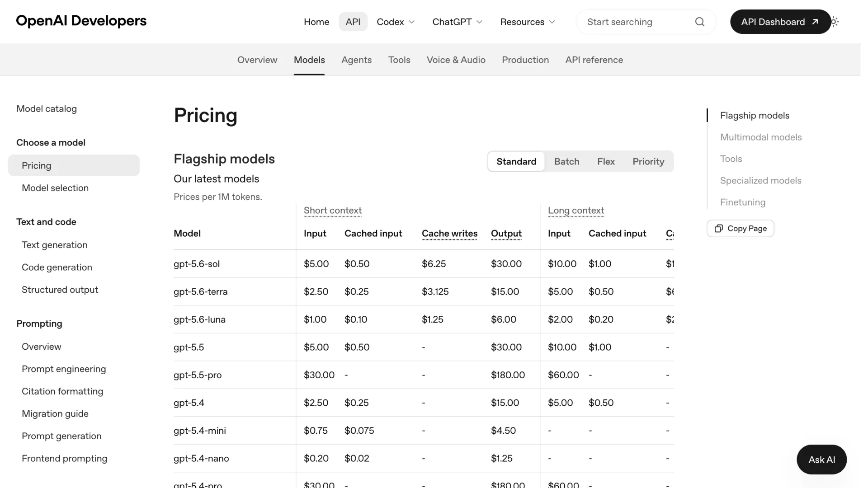Click the gpt-5.6-sol model name
This screenshot has height=488, width=868.
tap(197, 264)
